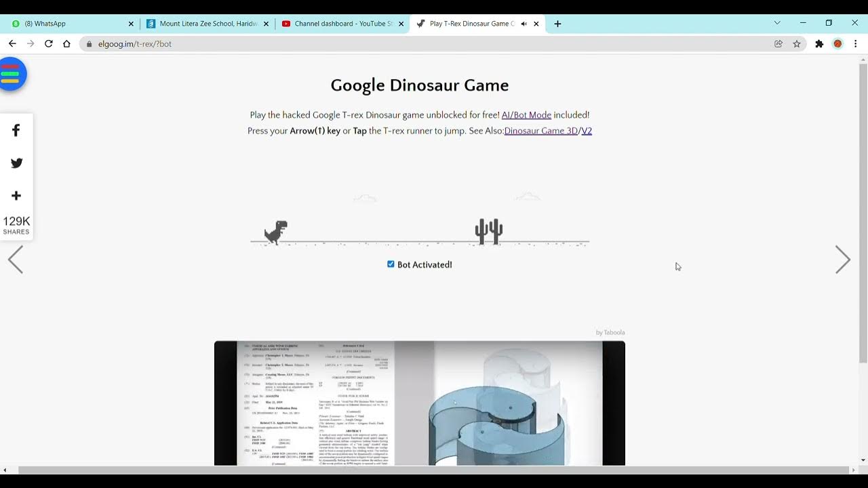Image resolution: width=868 pixels, height=488 pixels.
Task: Bookmark this page with the star icon
Action: (797, 43)
